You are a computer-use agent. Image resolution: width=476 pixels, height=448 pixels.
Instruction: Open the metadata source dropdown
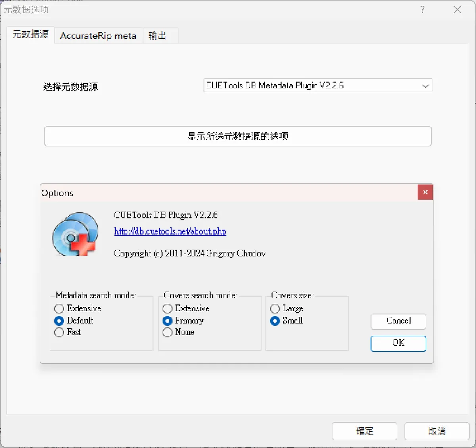318,85
